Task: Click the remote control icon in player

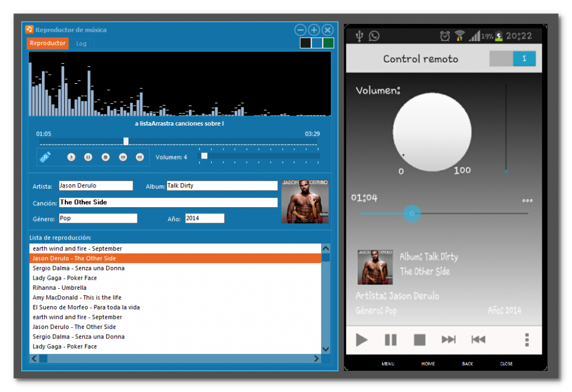Action: (x=45, y=157)
